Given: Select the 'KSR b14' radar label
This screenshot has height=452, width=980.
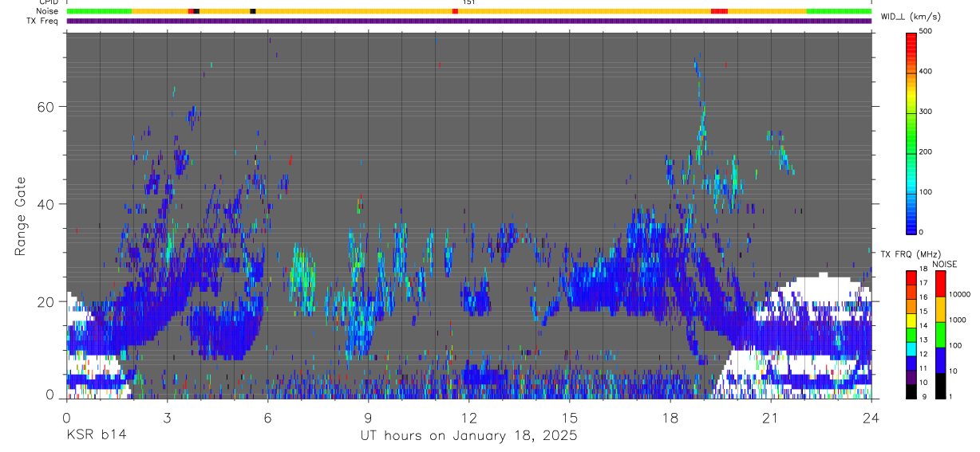Looking at the screenshot, I should tap(96, 436).
